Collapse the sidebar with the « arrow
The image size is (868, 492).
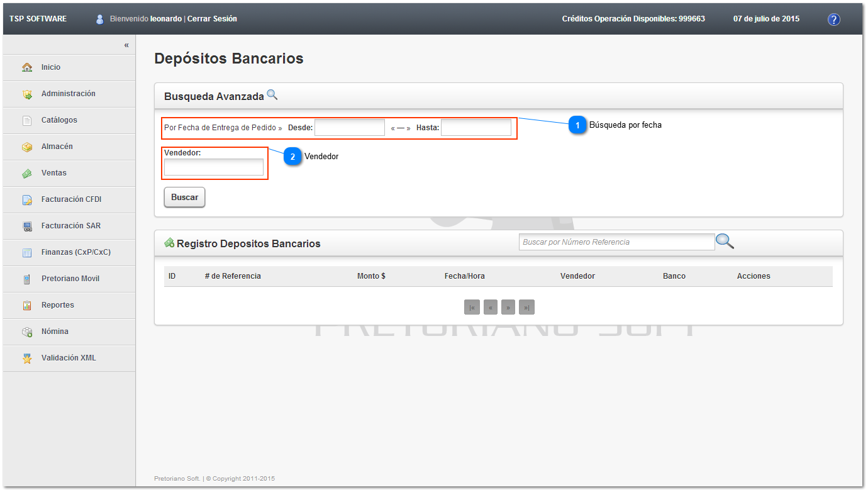(126, 45)
